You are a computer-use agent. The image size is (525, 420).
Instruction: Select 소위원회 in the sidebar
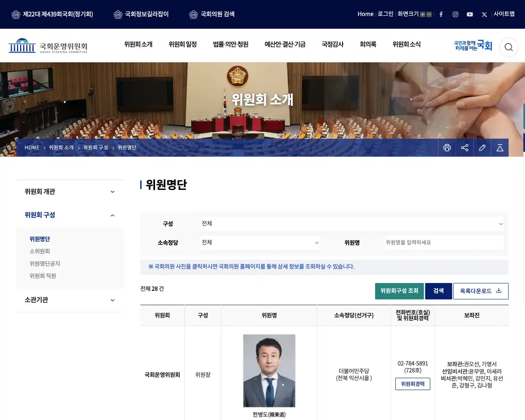(x=40, y=251)
